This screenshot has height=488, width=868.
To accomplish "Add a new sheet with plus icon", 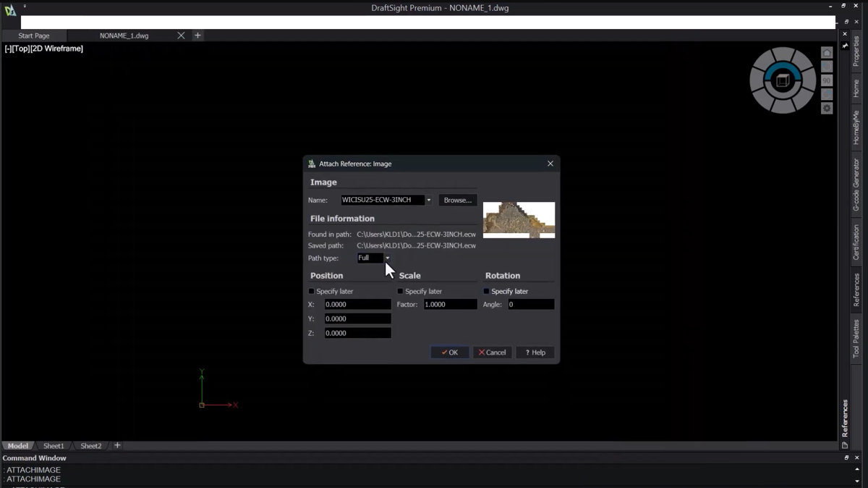I will pos(117,446).
